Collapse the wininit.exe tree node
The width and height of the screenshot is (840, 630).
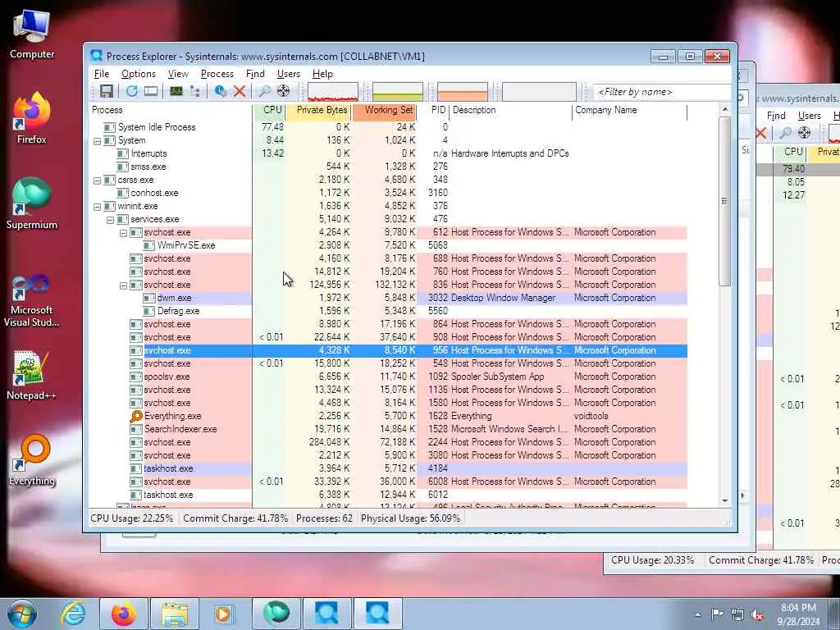[x=97, y=207]
